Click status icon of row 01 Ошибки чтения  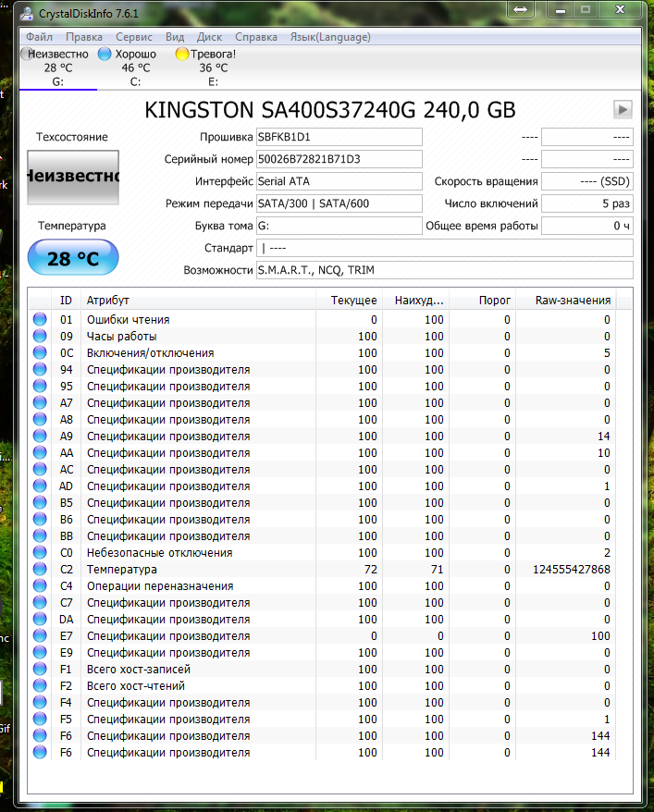click(40, 319)
